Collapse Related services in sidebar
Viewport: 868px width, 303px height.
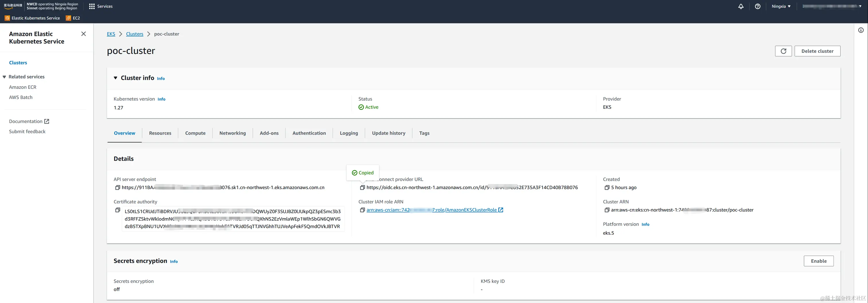[4, 77]
